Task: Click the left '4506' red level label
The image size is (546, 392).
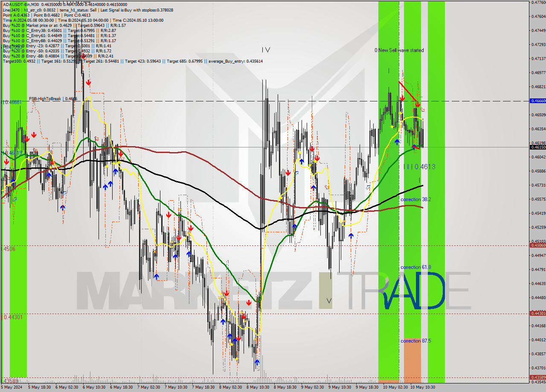Action: tap(9, 249)
